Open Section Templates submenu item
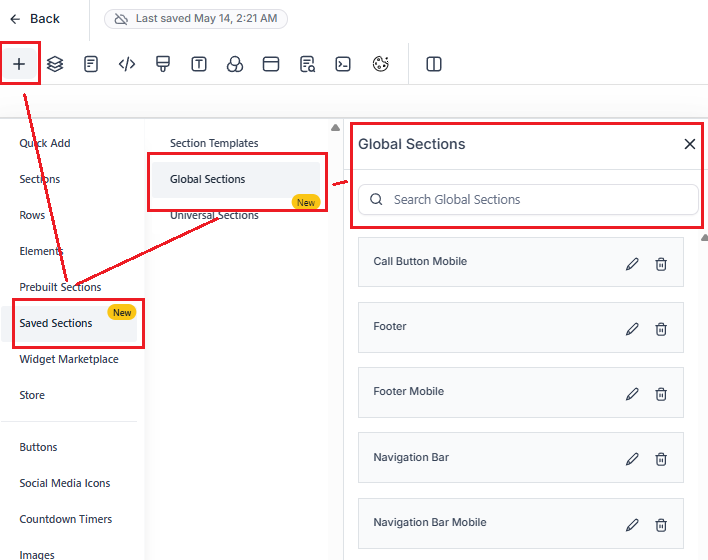708x560 pixels. [x=214, y=144]
